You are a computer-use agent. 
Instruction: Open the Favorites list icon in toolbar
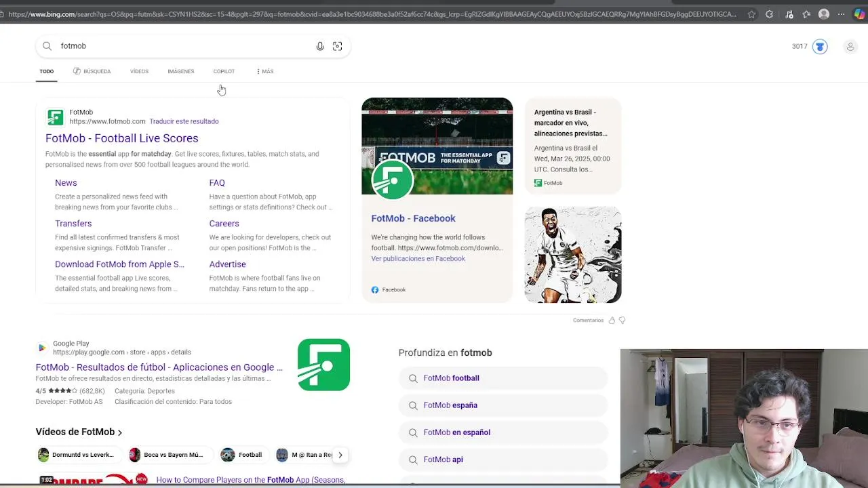pos(806,14)
